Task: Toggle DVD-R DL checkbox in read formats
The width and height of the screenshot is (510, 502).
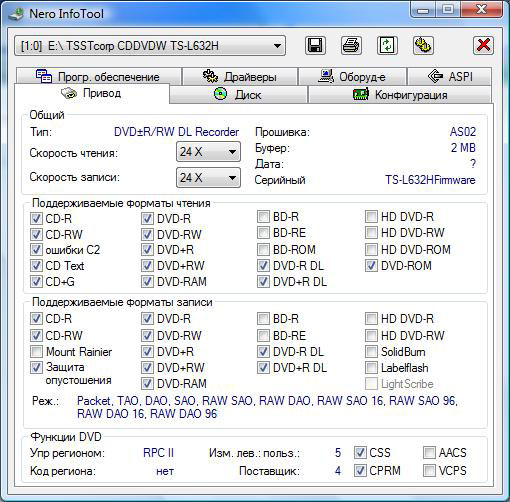Action: 263,266
